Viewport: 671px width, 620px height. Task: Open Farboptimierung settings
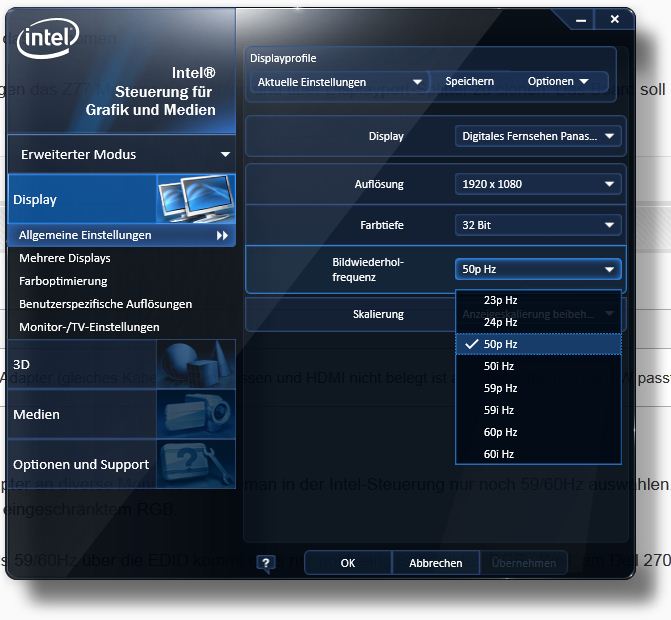[x=63, y=281]
